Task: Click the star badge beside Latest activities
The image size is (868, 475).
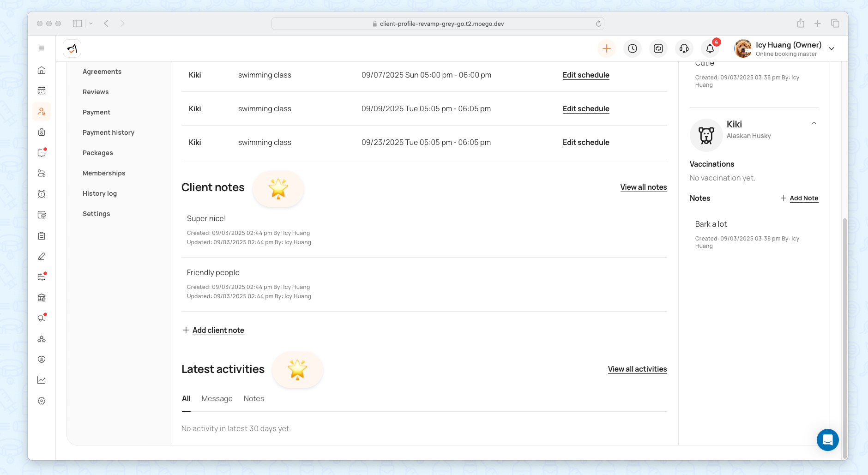Action: (x=298, y=370)
